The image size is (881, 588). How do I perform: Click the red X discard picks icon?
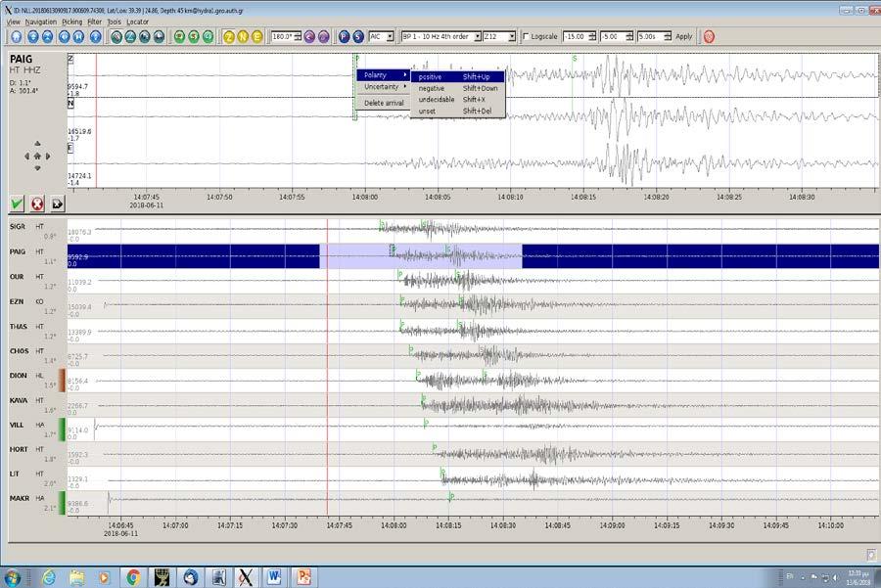click(x=37, y=204)
